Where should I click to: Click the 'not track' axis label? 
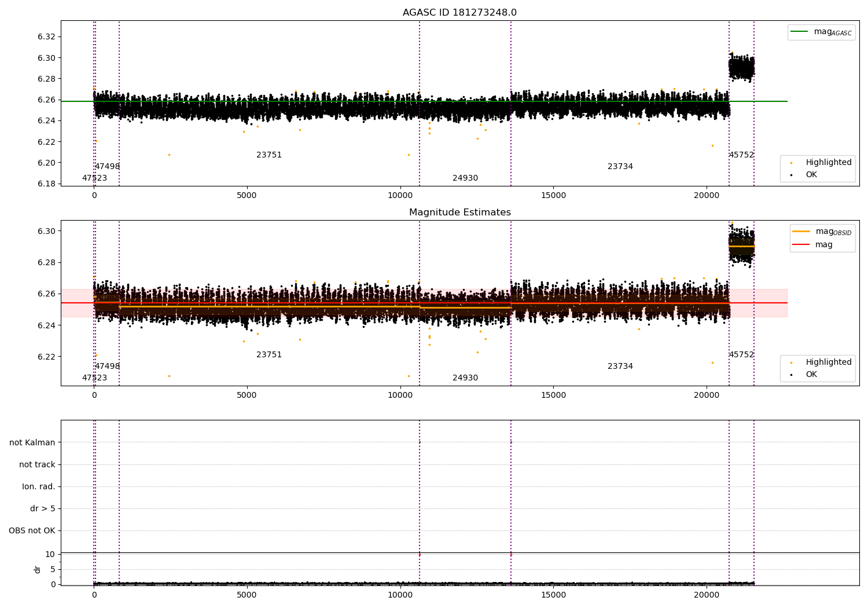coord(37,464)
